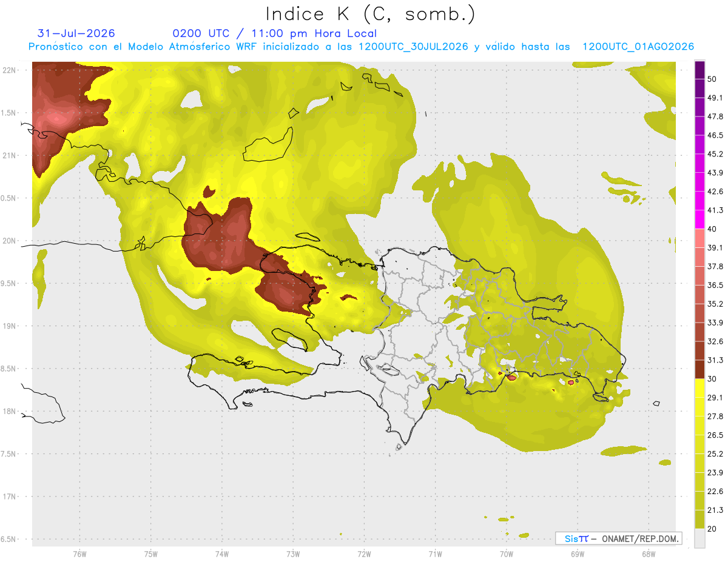Click the legend value '35.2'

coord(715,304)
